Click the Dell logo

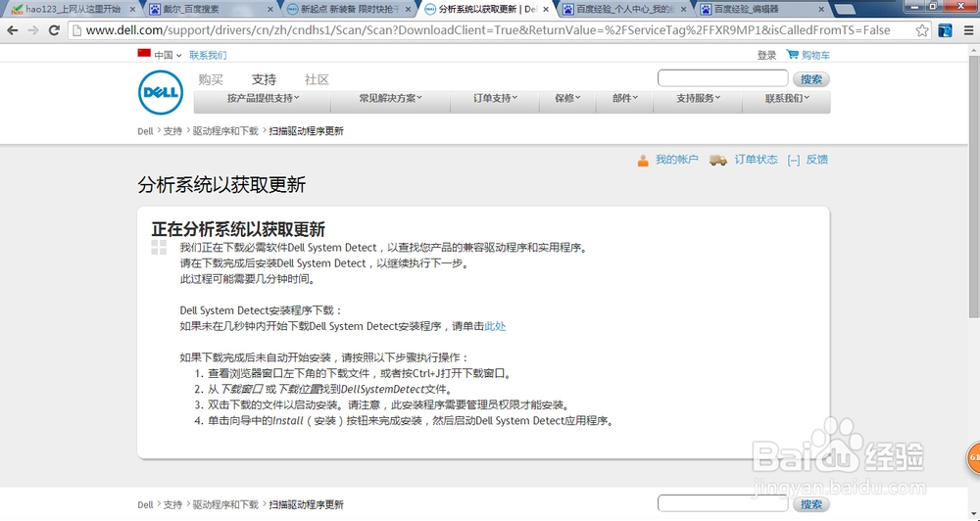point(161,92)
